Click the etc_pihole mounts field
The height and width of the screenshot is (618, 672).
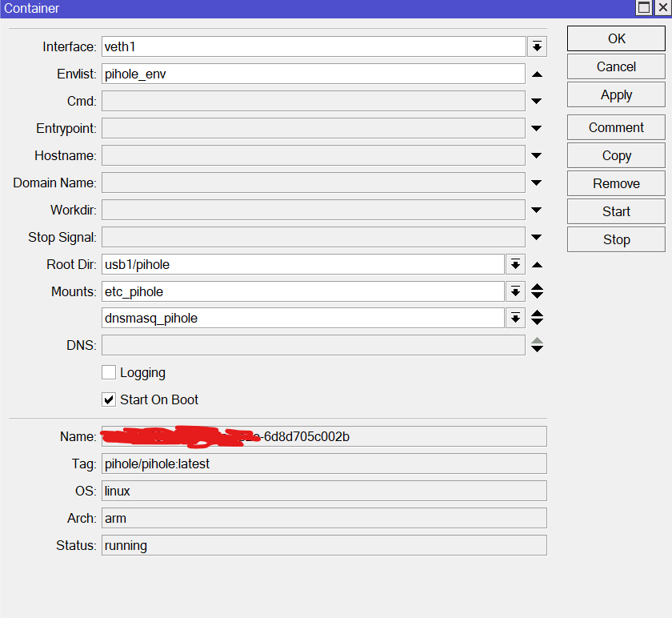tap(303, 291)
